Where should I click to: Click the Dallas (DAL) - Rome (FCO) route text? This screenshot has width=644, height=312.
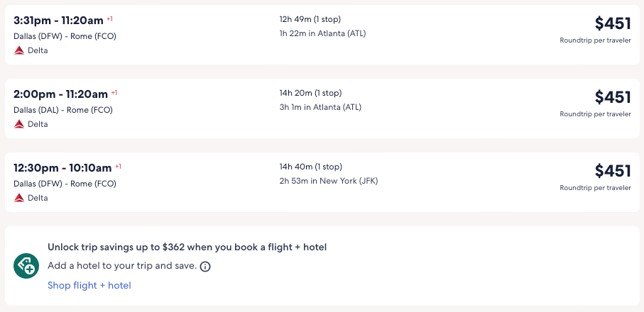(63, 110)
